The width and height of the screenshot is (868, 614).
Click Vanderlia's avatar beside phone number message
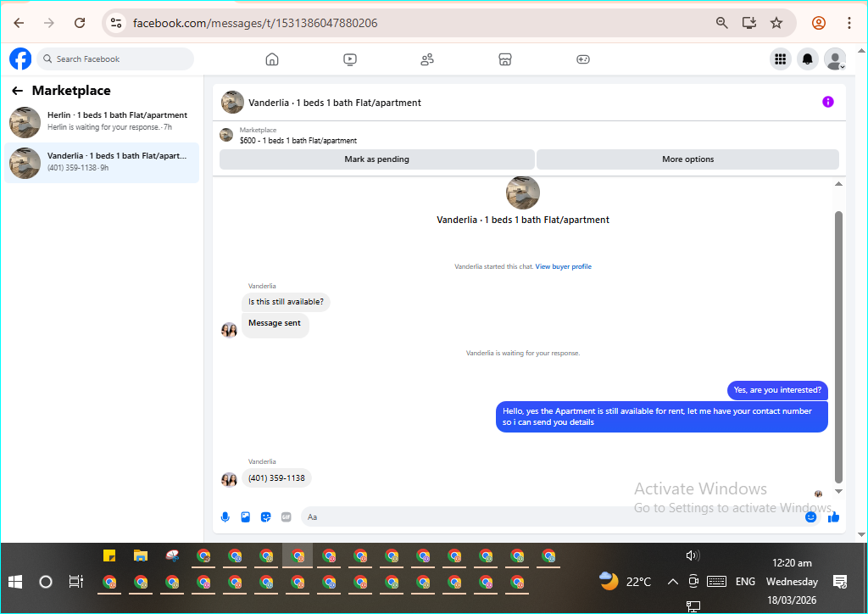pyautogui.click(x=229, y=479)
